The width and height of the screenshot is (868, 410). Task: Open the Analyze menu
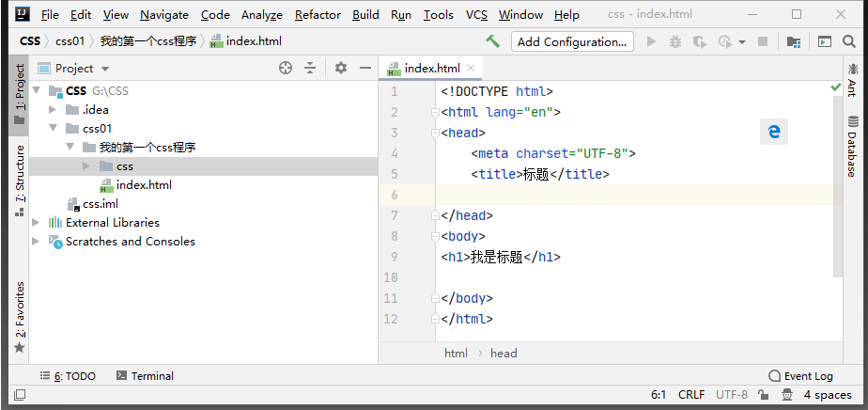[262, 14]
